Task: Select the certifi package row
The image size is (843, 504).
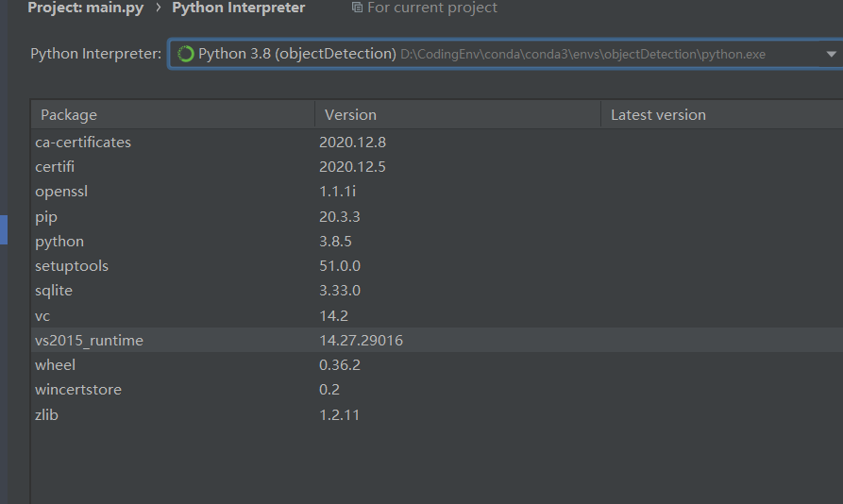Action: [x=54, y=167]
